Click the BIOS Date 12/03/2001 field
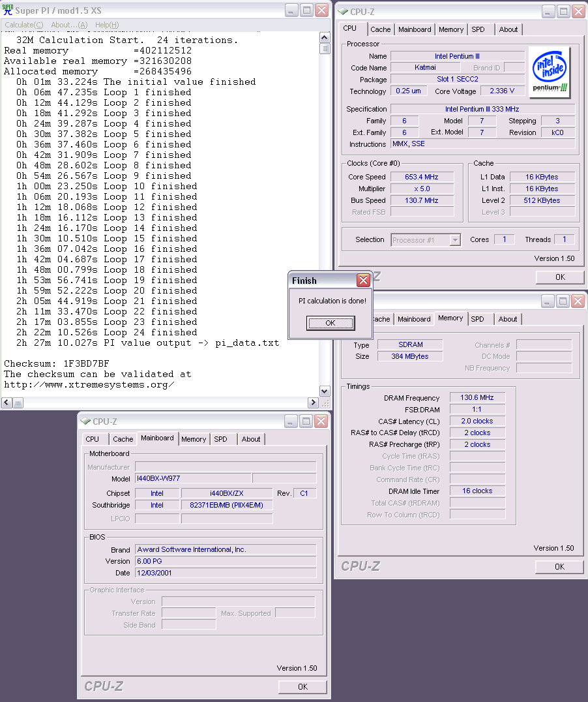588x702 pixels. tap(226, 573)
